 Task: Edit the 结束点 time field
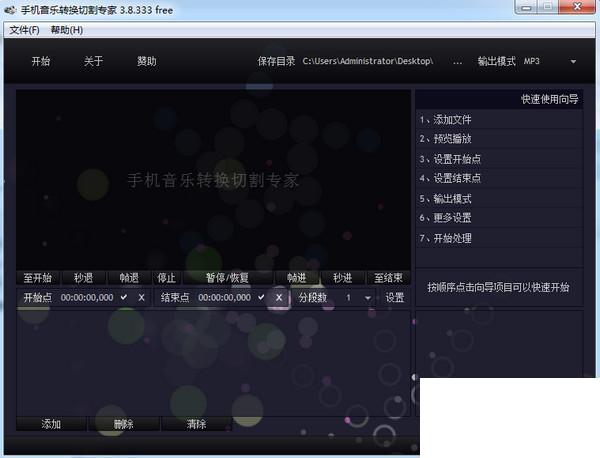(x=225, y=297)
